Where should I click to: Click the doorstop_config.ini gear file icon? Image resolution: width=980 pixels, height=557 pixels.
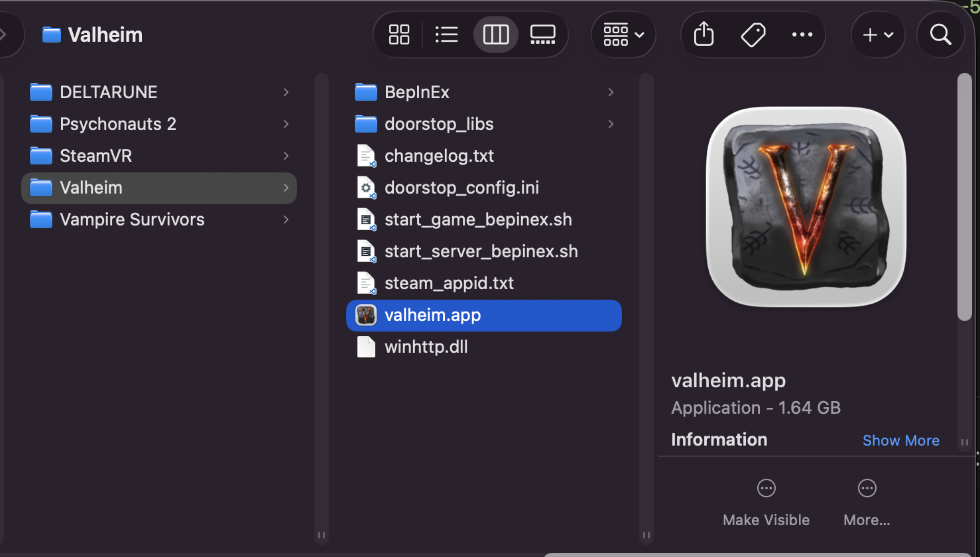[366, 188]
